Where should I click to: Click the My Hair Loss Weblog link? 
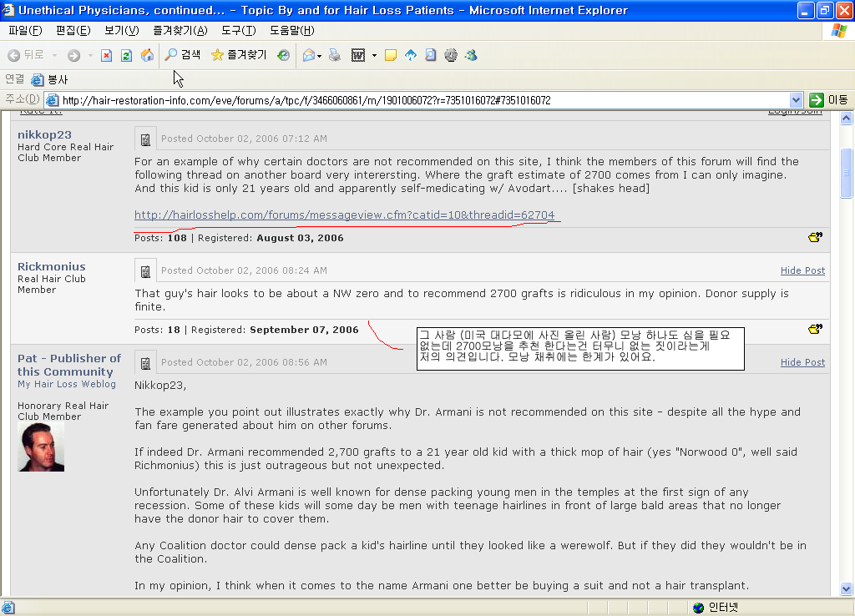(67, 384)
